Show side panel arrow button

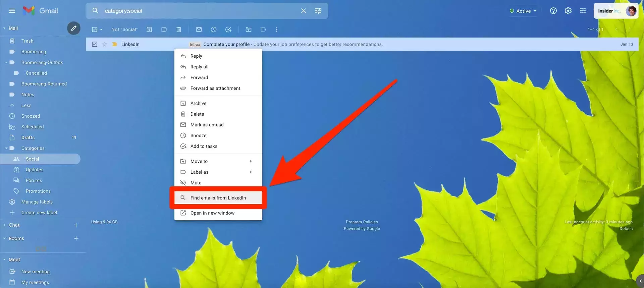pyautogui.click(x=640, y=281)
